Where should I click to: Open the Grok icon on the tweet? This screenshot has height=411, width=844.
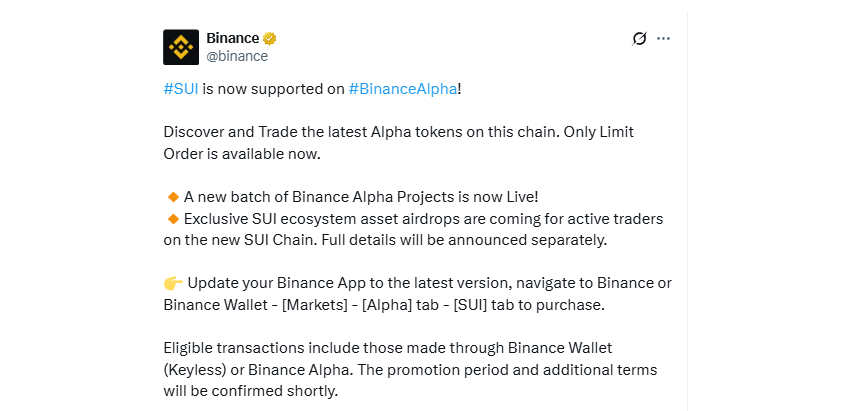(640, 39)
